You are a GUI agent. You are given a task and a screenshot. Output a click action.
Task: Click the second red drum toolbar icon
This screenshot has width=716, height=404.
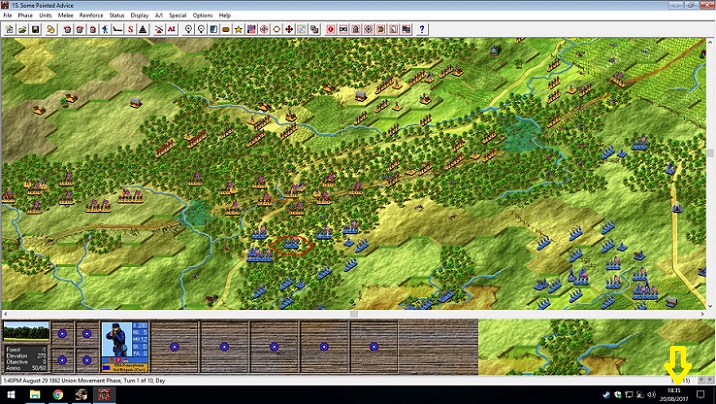(80, 30)
